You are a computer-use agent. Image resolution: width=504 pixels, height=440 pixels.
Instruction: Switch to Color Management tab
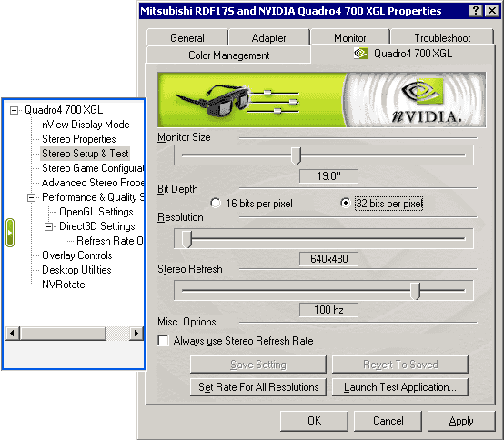(x=228, y=55)
